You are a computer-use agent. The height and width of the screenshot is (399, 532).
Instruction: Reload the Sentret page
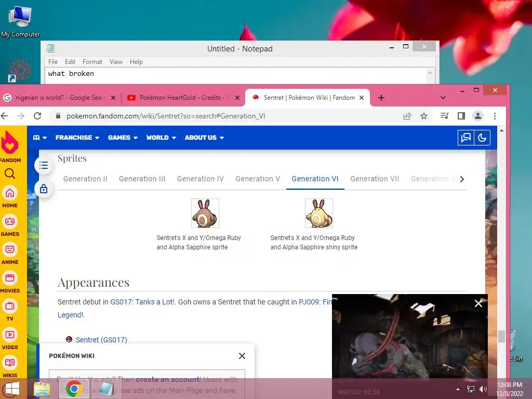(x=37, y=116)
